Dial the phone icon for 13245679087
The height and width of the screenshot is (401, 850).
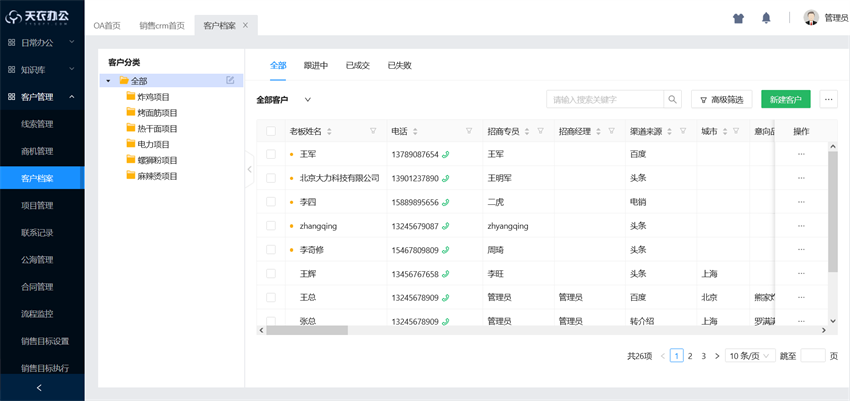(x=446, y=226)
